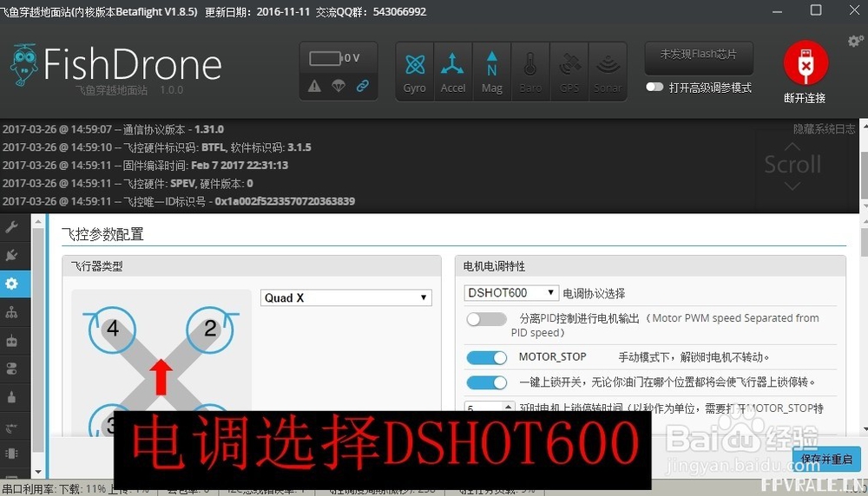Open settings gear in top-right corner

tap(855, 41)
